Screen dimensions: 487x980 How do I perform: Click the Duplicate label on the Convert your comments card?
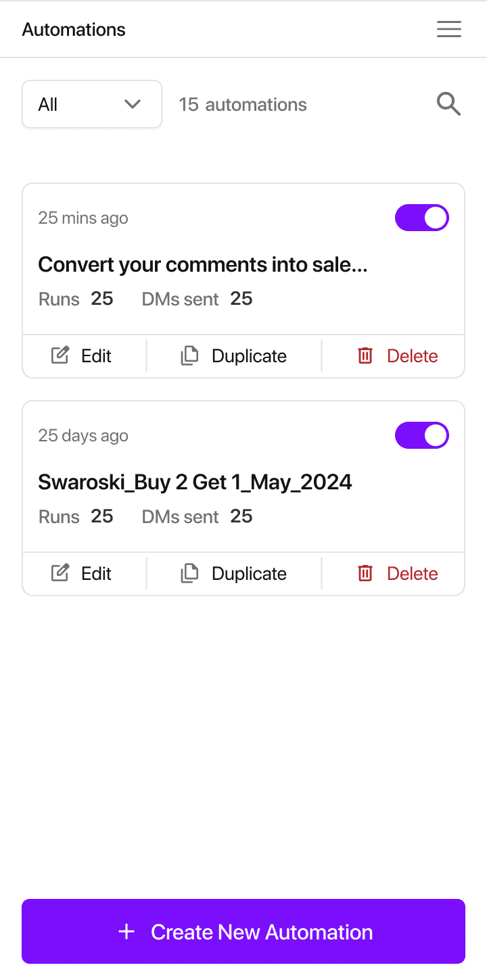[249, 356]
